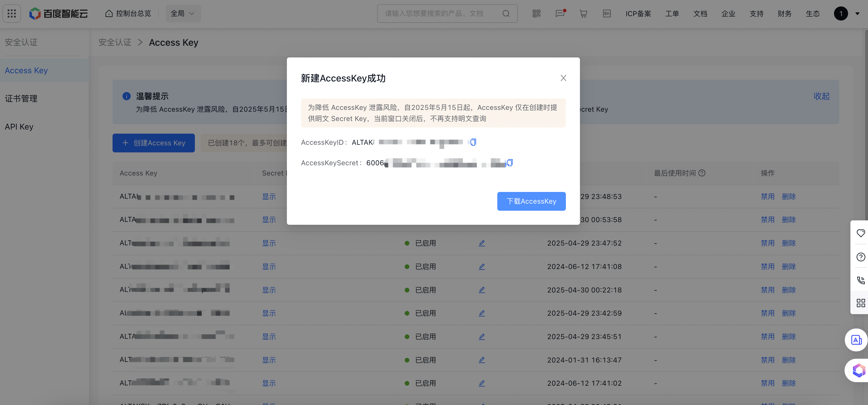Click the phone support floating icon
Viewport: 868px width, 405px height.
[861, 280]
